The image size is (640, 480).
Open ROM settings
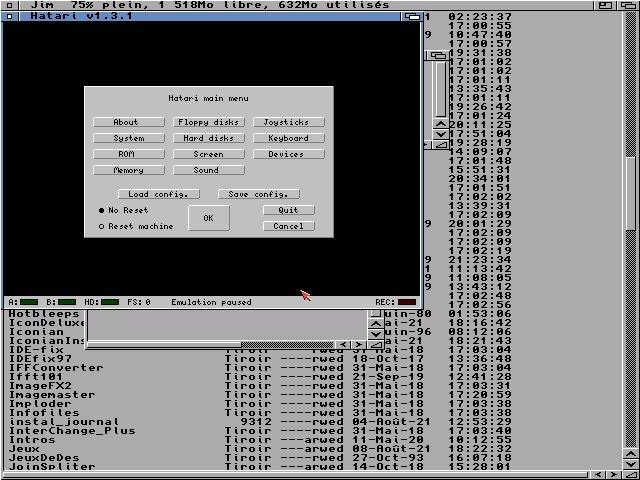(x=129, y=154)
